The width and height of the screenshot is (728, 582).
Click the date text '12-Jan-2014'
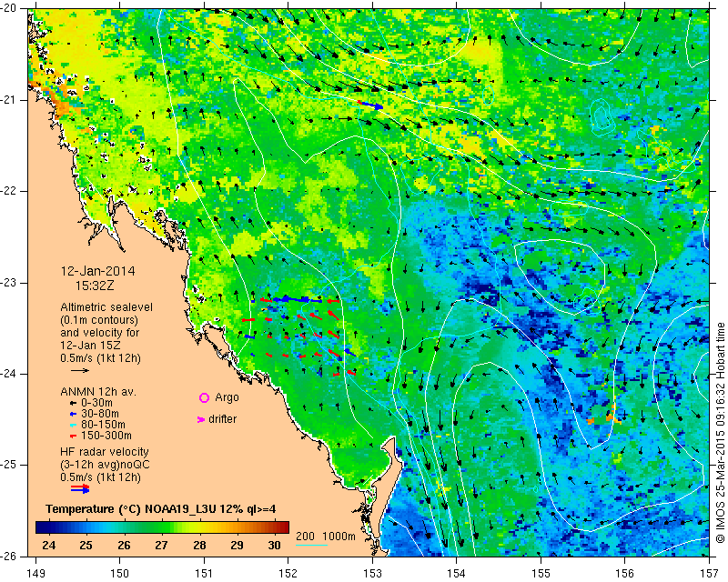[98, 271]
